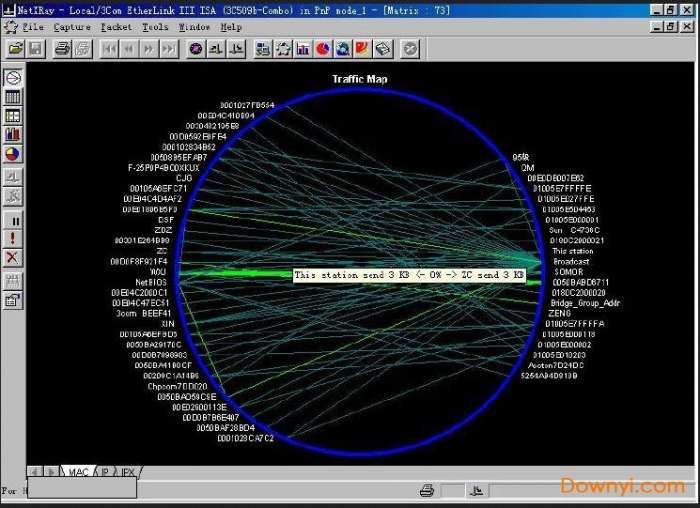Image resolution: width=700 pixels, height=508 pixels.
Task: Switch to the IP tab
Action: click(106, 471)
